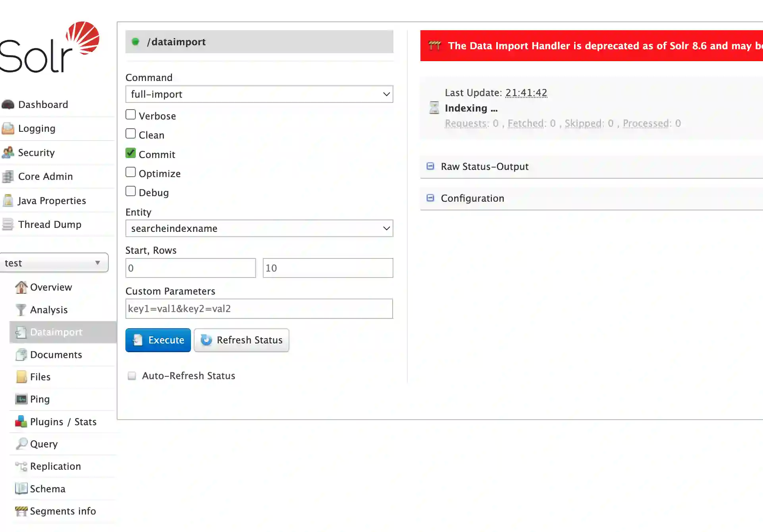Expand the Raw Status-Output section

(485, 166)
